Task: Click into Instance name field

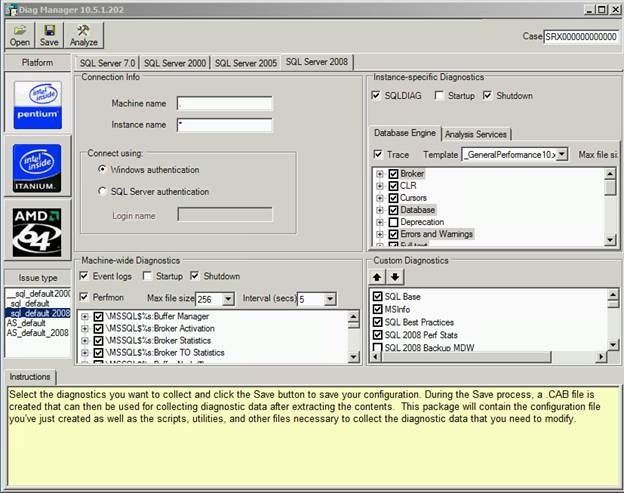Action: [224, 125]
